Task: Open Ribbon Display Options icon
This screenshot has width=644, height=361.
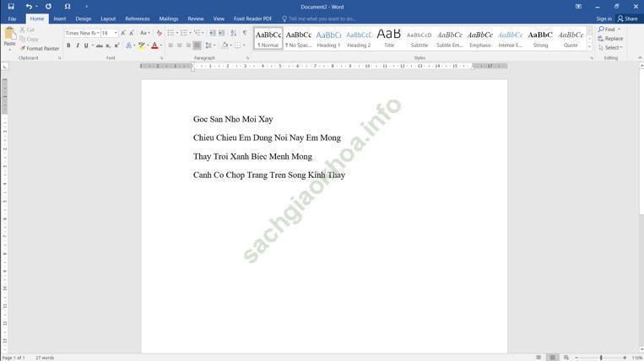Action: click(578, 7)
